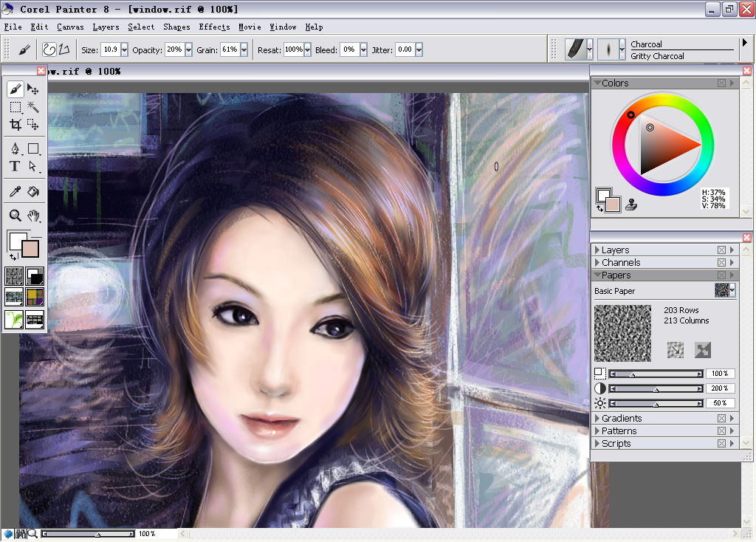Select the Magnifier tool
The width and height of the screenshot is (756, 542).
(15, 216)
